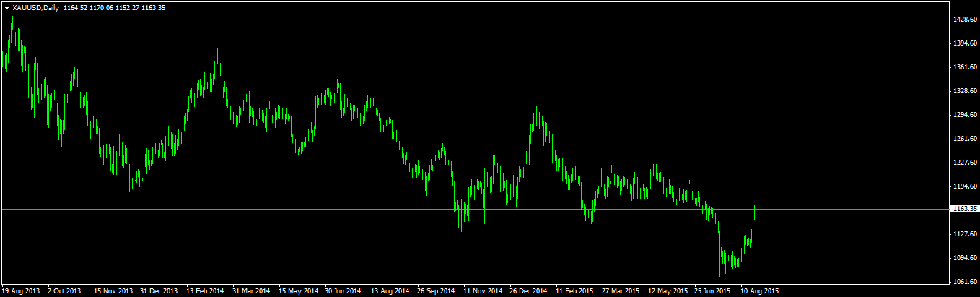Click the small triangle before XAUUSD title
Viewport: 980px width, 297px height.
(x=6, y=7)
